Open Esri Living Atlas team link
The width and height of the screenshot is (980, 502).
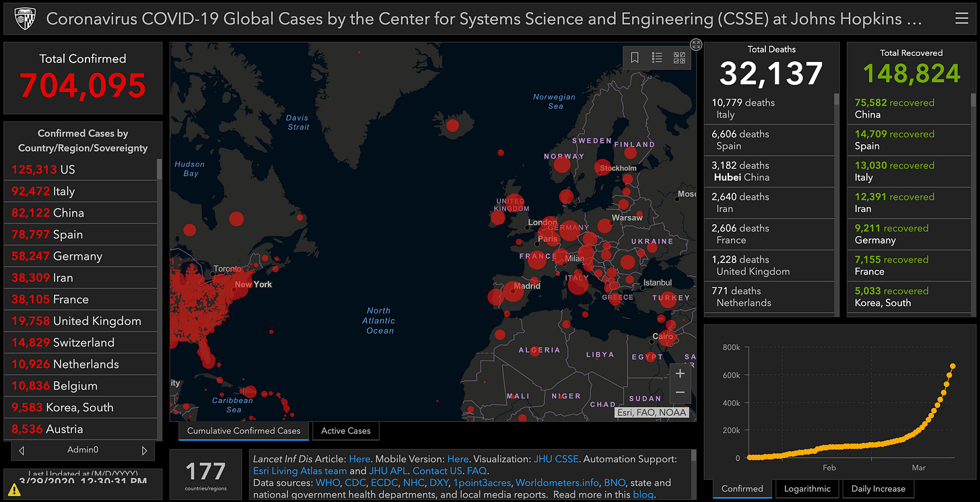[x=300, y=471]
